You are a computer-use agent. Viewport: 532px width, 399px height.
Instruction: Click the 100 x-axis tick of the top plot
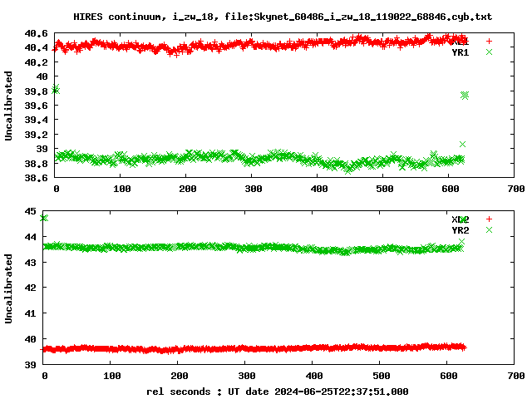click(122, 189)
